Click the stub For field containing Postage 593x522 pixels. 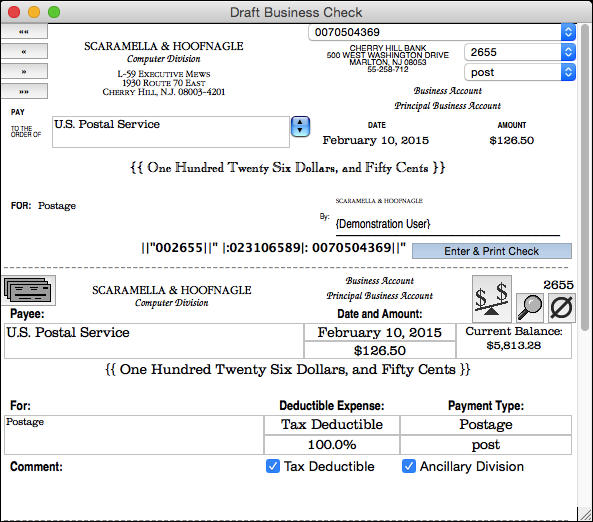click(x=134, y=435)
